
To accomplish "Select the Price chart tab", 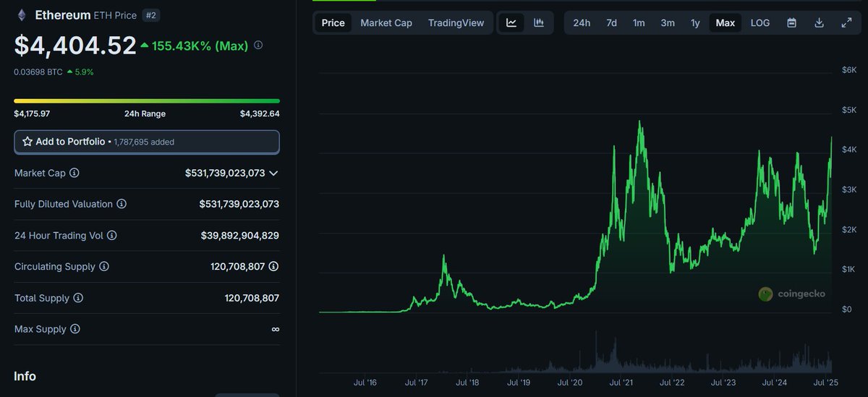I will click(x=333, y=22).
